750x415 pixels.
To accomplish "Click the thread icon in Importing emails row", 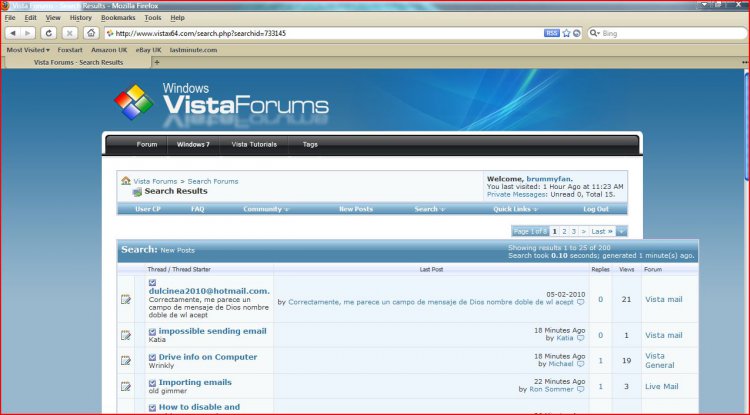I will [126, 386].
